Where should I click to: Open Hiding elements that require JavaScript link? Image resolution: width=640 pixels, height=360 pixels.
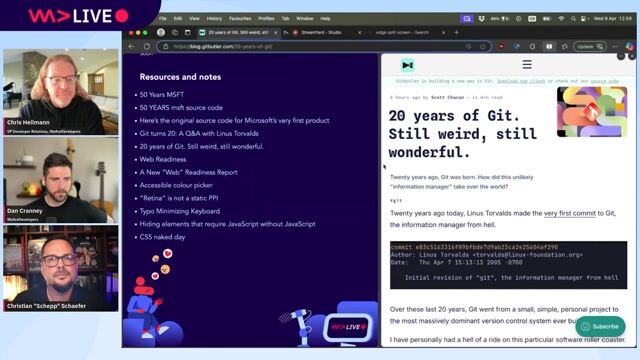pyautogui.click(x=227, y=224)
